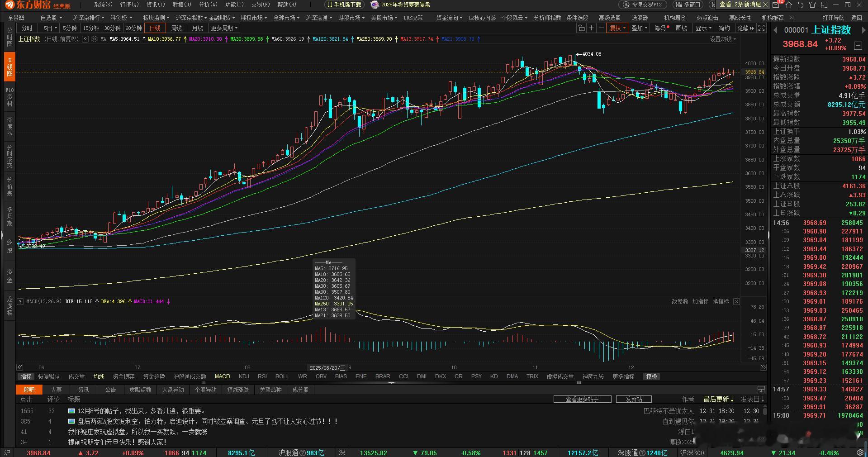Switch to 分时 chart period
Screen dimensions: 868x457
coord(27,28)
